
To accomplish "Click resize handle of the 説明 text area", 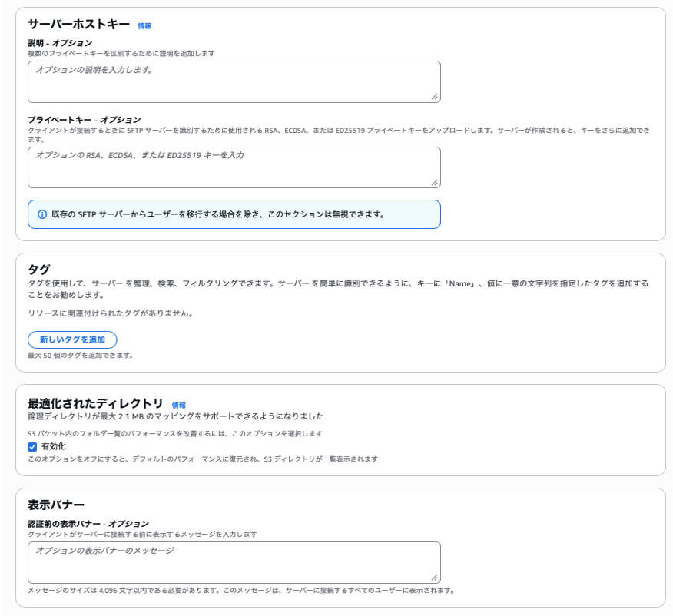I will click(434, 97).
